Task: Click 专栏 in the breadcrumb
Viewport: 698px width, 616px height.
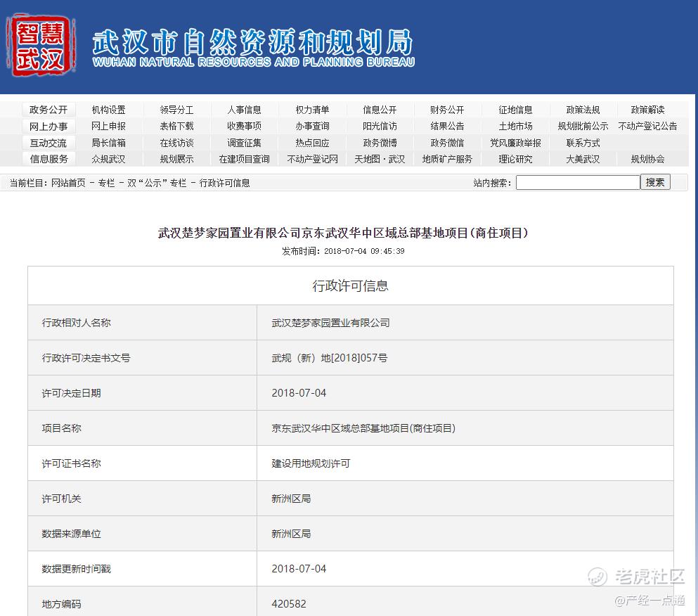Action: coord(106,183)
